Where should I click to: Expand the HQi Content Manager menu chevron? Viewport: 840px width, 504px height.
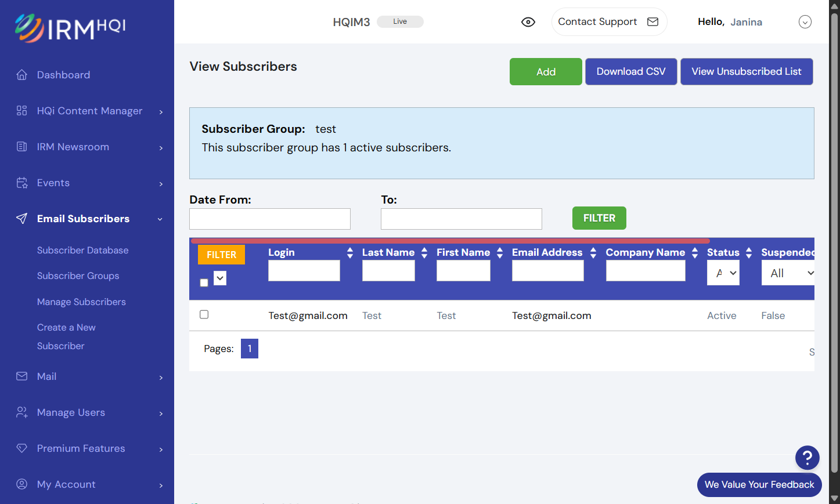161,111
